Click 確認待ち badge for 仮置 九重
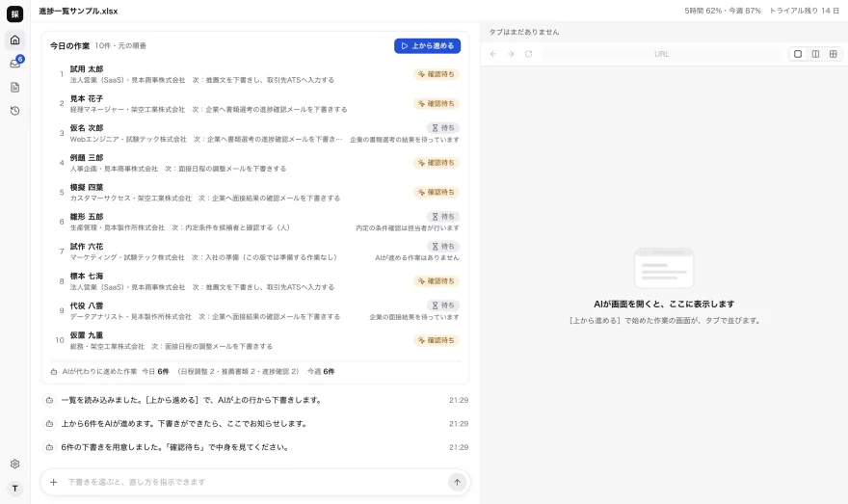Screen dimensions: 848x504 click(x=437, y=340)
